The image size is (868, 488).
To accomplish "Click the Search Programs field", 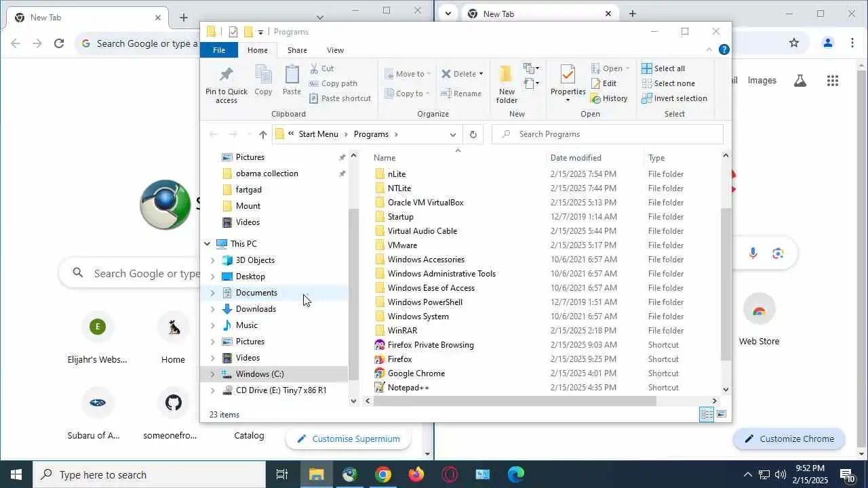I will pyautogui.click(x=608, y=134).
